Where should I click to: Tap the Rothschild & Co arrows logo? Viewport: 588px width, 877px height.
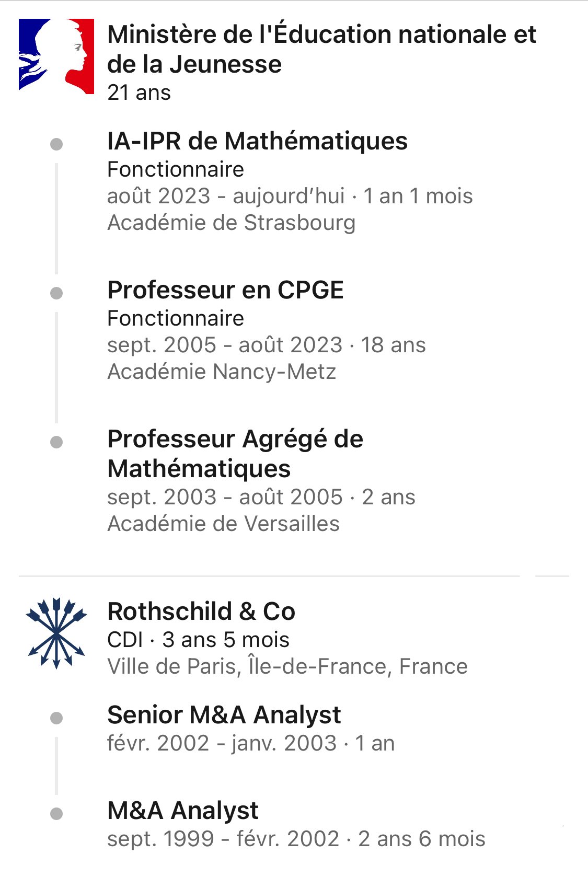[56, 633]
